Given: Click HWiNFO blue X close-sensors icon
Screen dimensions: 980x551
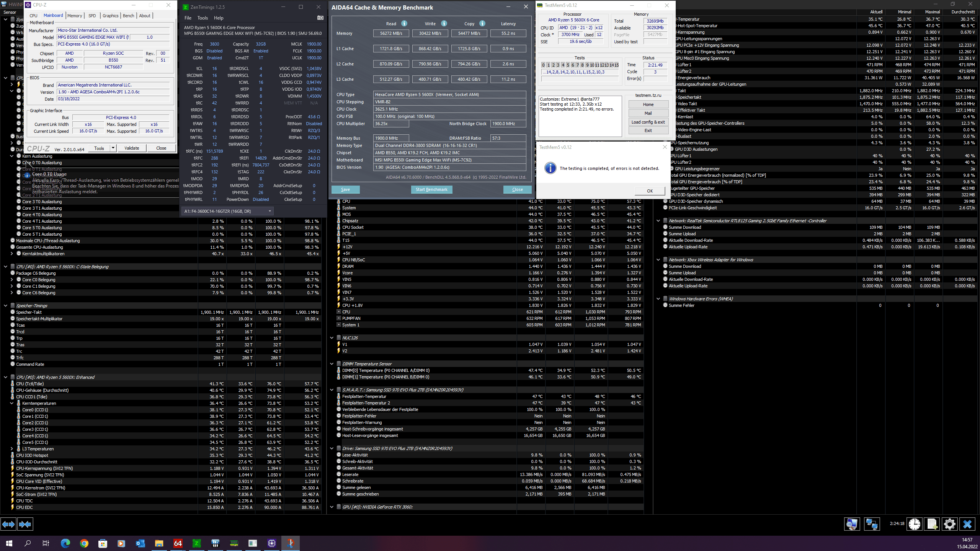Looking at the screenshot, I should click(967, 524).
